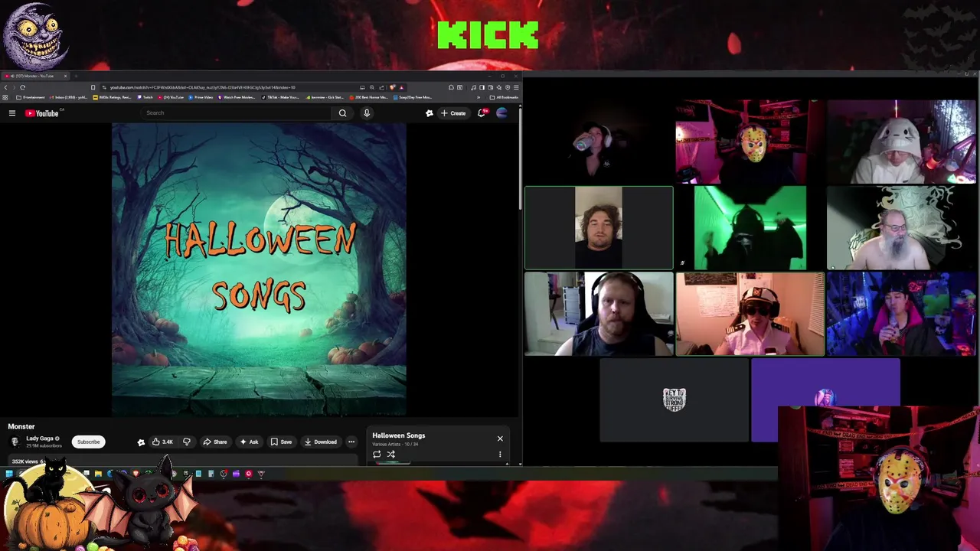Click the Brave VPN shield icon
Image resolution: width=980 pixels, height=551 pixels.
(x=508, y=87)
